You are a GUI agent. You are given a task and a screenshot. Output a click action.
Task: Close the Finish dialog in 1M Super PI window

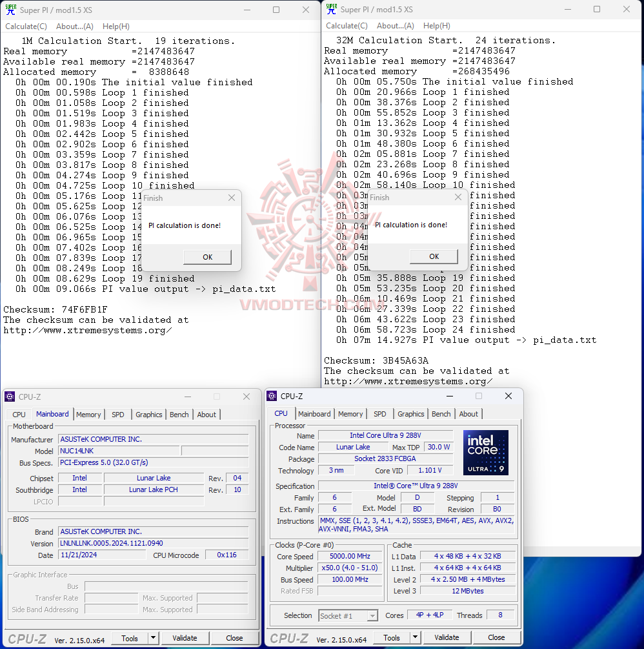(x=232, y=198)
